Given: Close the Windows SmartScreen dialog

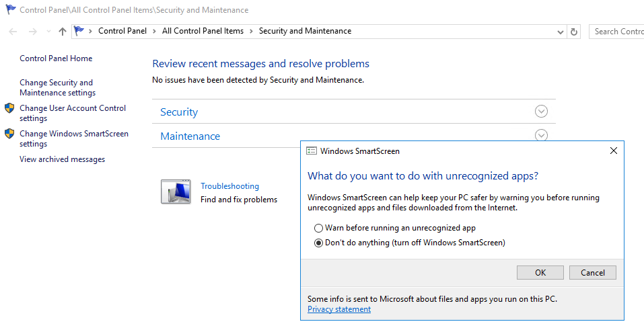Looking at the screenshot, I should pos(614,151).
